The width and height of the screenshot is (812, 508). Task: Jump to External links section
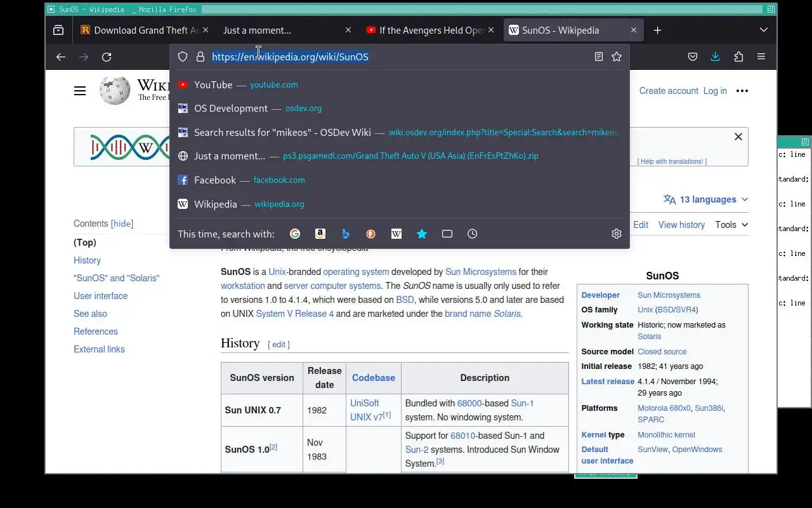pyautogui.click(x=99, y=349)
